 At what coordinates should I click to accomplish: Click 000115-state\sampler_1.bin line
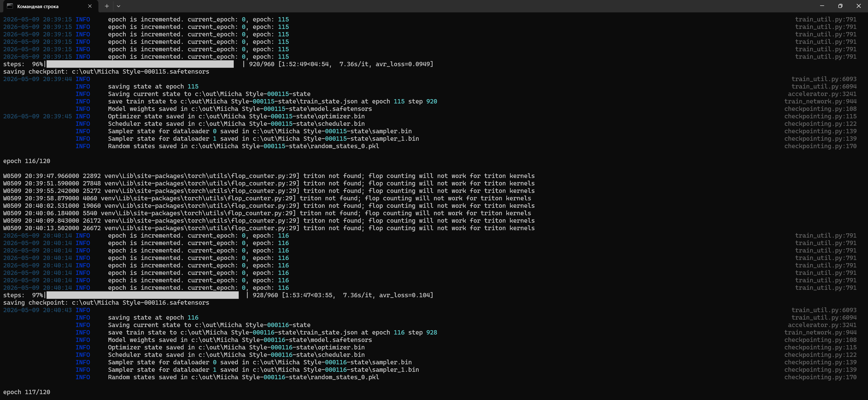point(264,139)
